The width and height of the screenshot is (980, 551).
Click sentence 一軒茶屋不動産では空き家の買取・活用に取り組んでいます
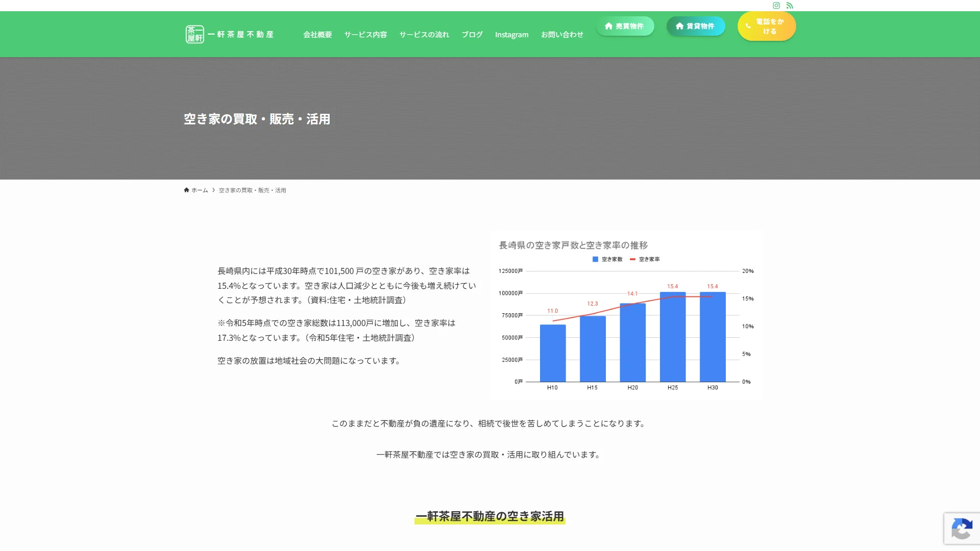[x=489, y=455]
